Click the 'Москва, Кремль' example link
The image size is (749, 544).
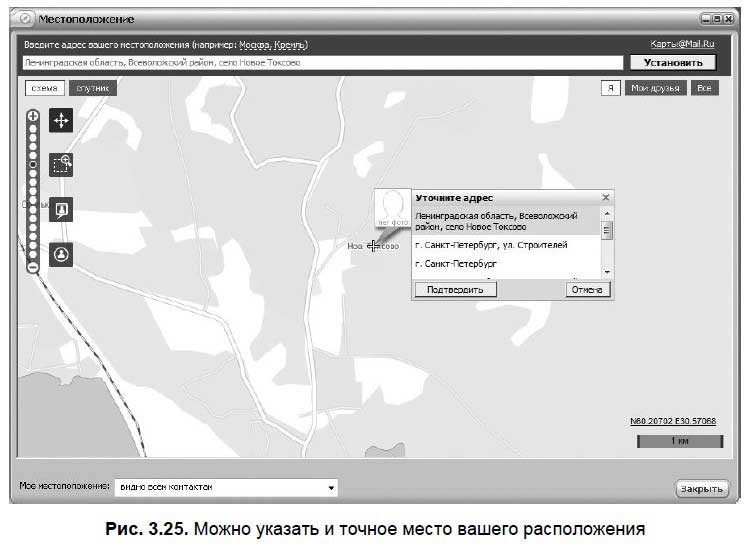click(273, 45)
